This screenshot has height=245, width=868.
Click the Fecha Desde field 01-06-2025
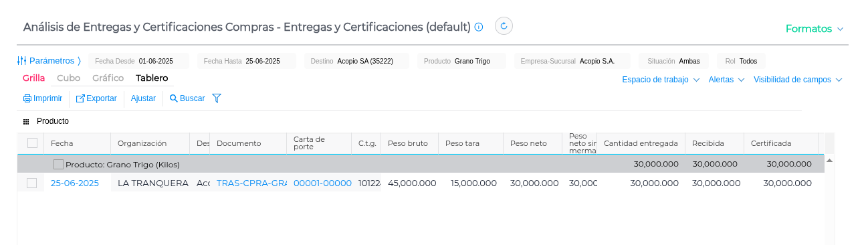138,61
